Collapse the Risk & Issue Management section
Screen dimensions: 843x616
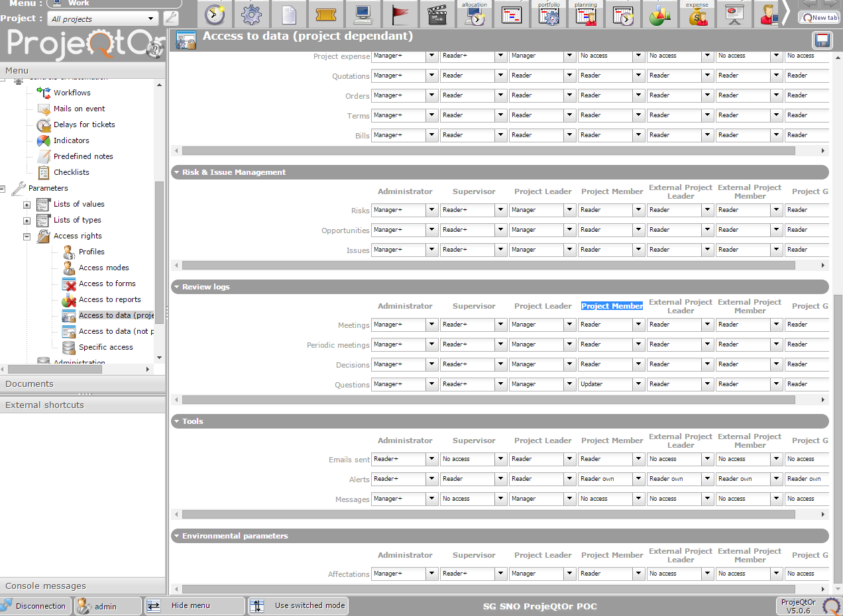pyautogui.click(x=177, y=172)
